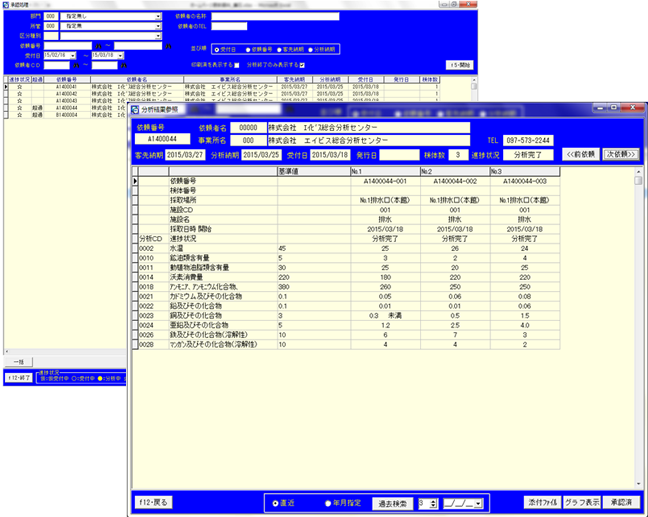648x517 pixels.
Task: Select list row with request B1400004
Action: [66, 115]
